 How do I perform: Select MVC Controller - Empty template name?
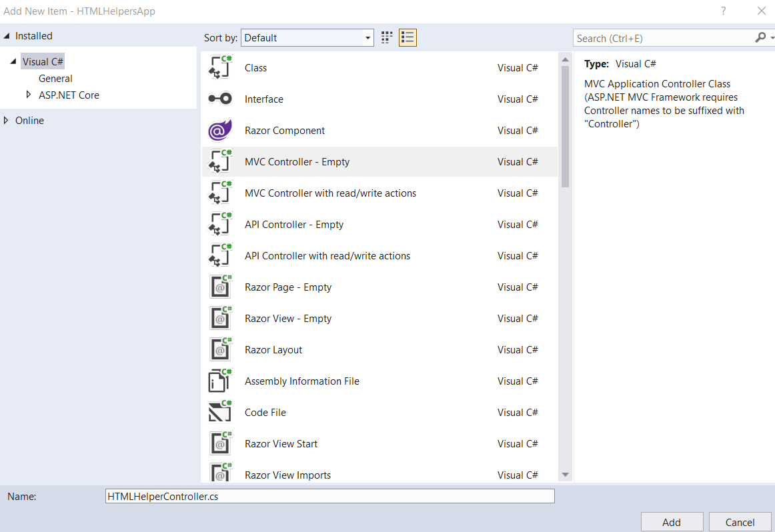[297, 161]
